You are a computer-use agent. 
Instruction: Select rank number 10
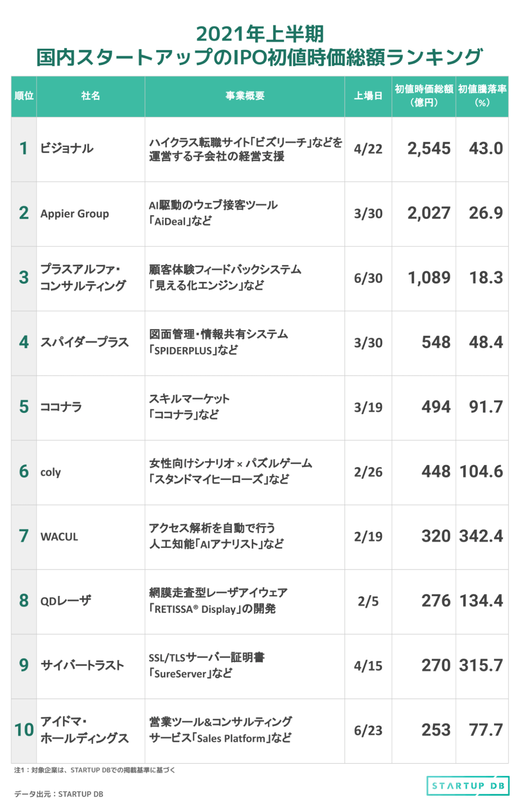tap(24, 730)
